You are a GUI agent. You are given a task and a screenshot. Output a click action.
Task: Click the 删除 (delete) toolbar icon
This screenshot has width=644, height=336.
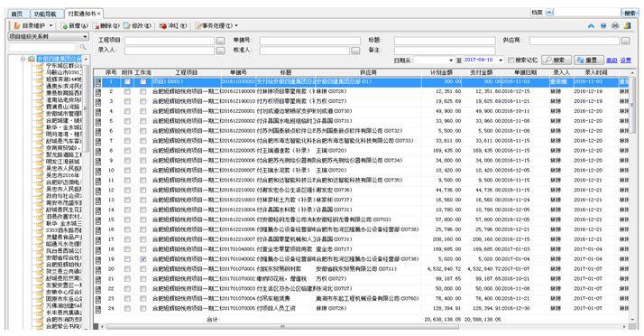click(97, 26)
